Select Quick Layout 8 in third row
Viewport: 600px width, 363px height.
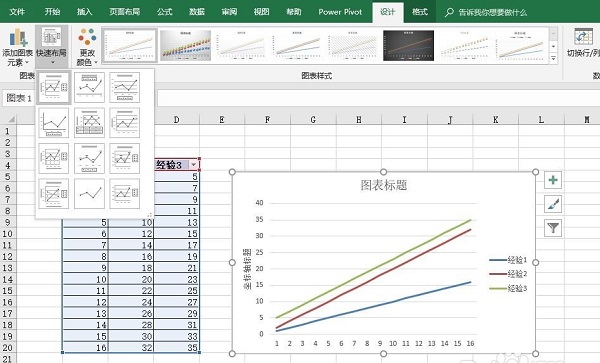tap(89, 158)
